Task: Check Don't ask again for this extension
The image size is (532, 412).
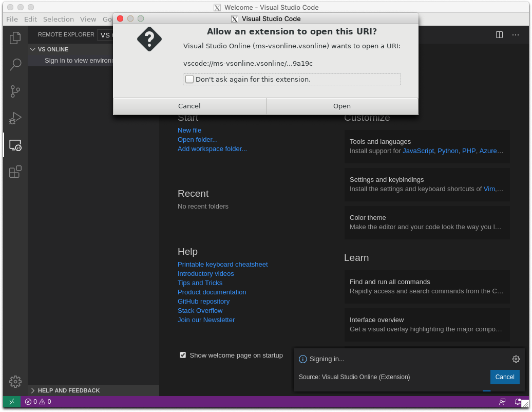Action: pyautogui.click(x=189, y=79)
